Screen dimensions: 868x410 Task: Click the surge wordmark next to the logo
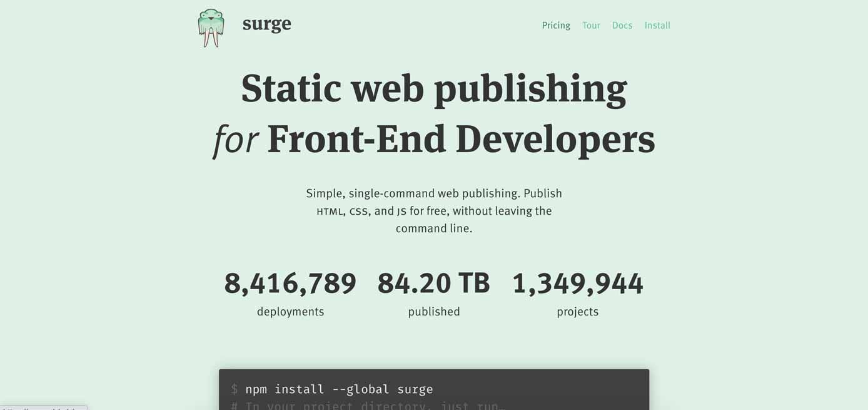(266, 24)
